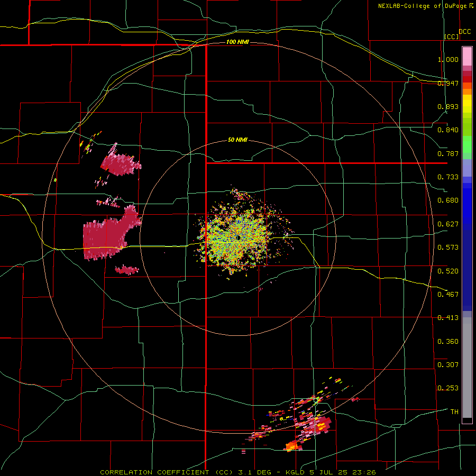Select the 0.733 scale value
The width and height of the screenshot is (476, 476).
448,177
